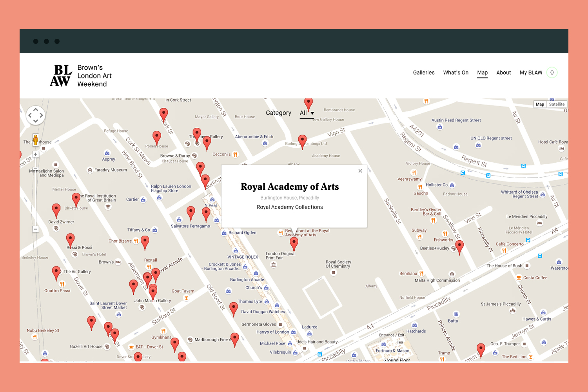Screen dimensions: 588x392
Task: Click the red pin right of Chor Bizarre
Action: (145, 242)
